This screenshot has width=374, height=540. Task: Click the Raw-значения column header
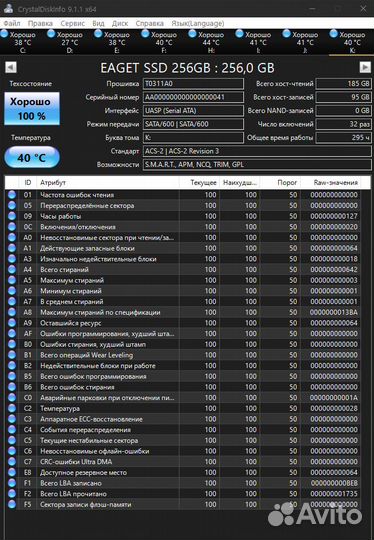pos(331,183)
